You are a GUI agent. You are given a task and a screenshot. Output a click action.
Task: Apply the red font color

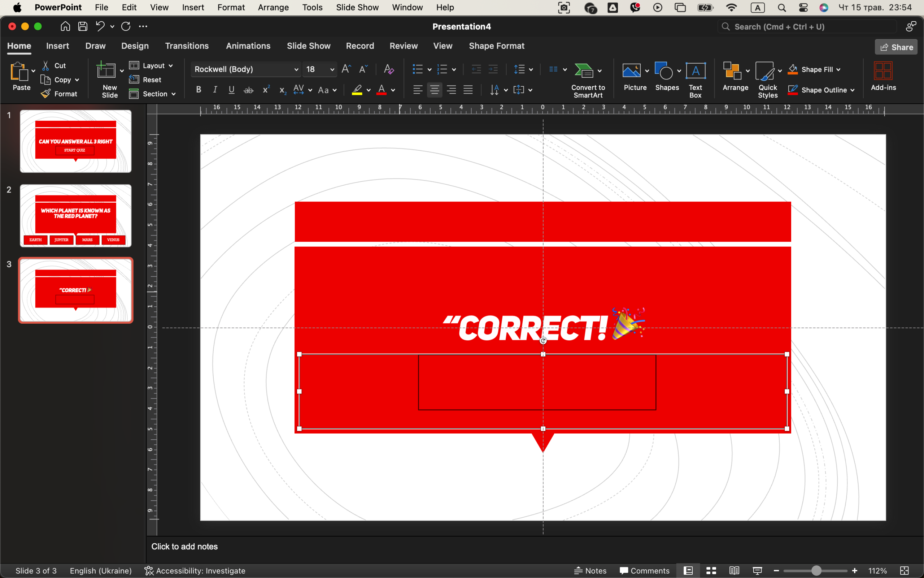(381, 90)
